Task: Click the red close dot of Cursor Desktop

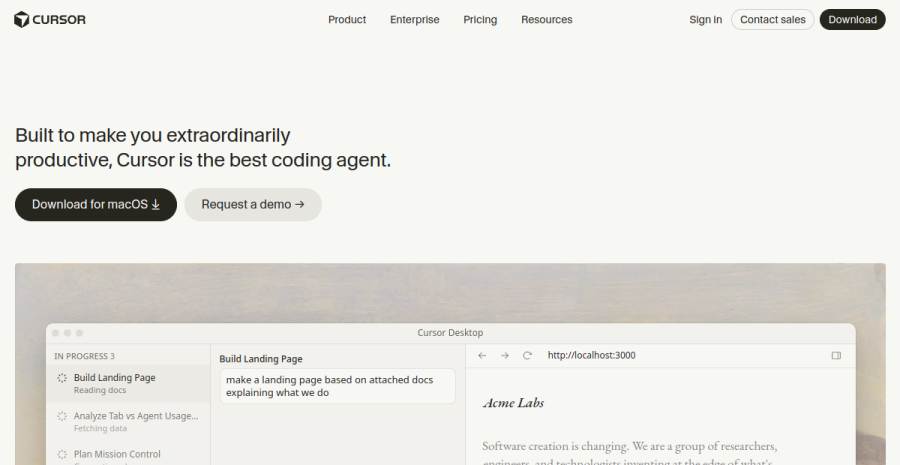Action: tap(56, 333)
